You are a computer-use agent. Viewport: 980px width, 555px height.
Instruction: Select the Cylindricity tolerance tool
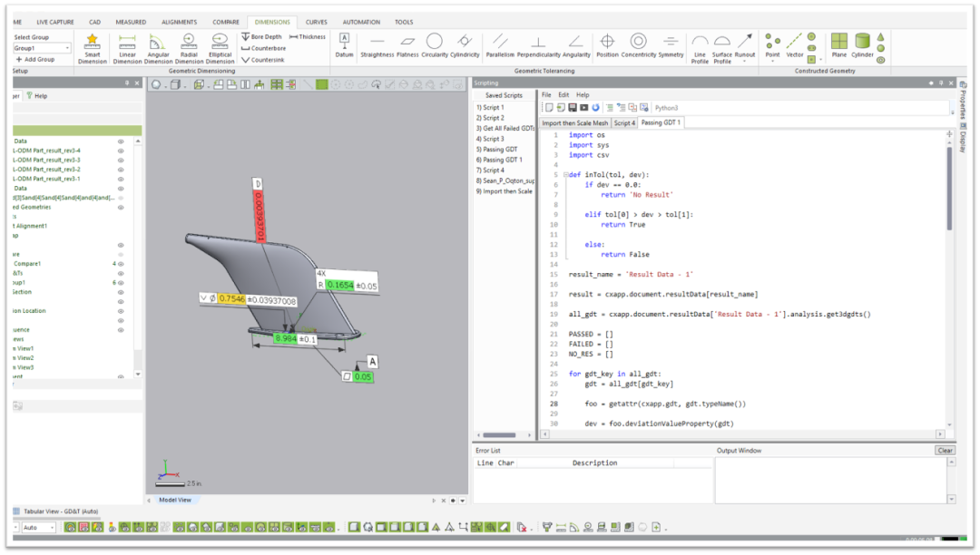point(465,45)
